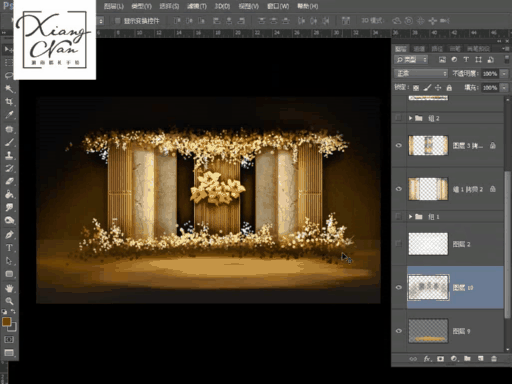Hide the 图层 9 layer

tap(398, 331)
